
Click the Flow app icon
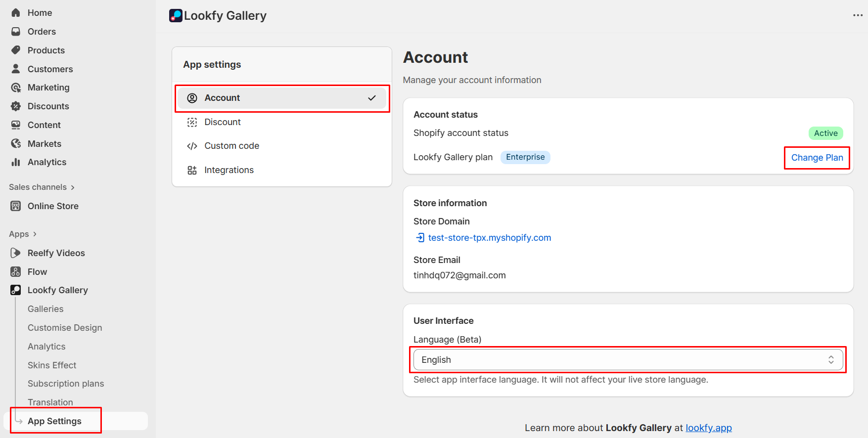click(x=16, y=272)
